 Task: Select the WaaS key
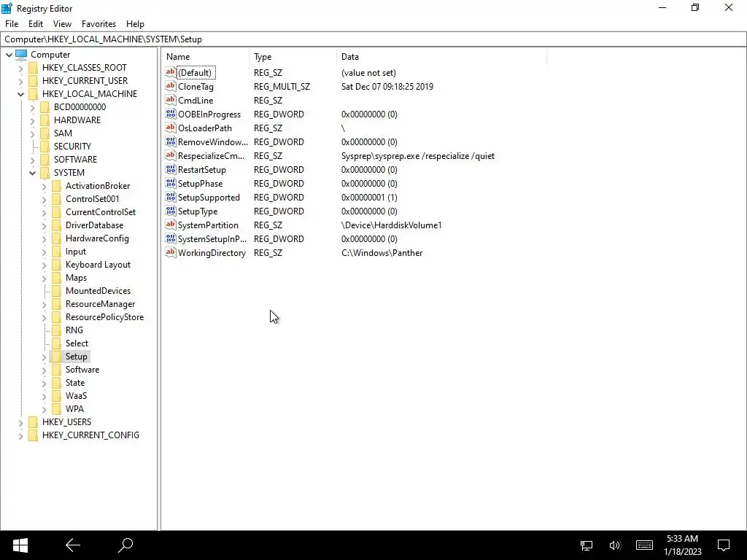(x=76, y=396)
